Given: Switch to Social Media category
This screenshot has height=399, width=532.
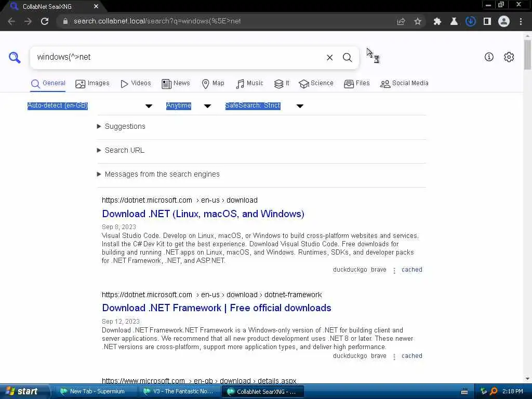Looking at the screenshot, I should click(x=404, y=84).
